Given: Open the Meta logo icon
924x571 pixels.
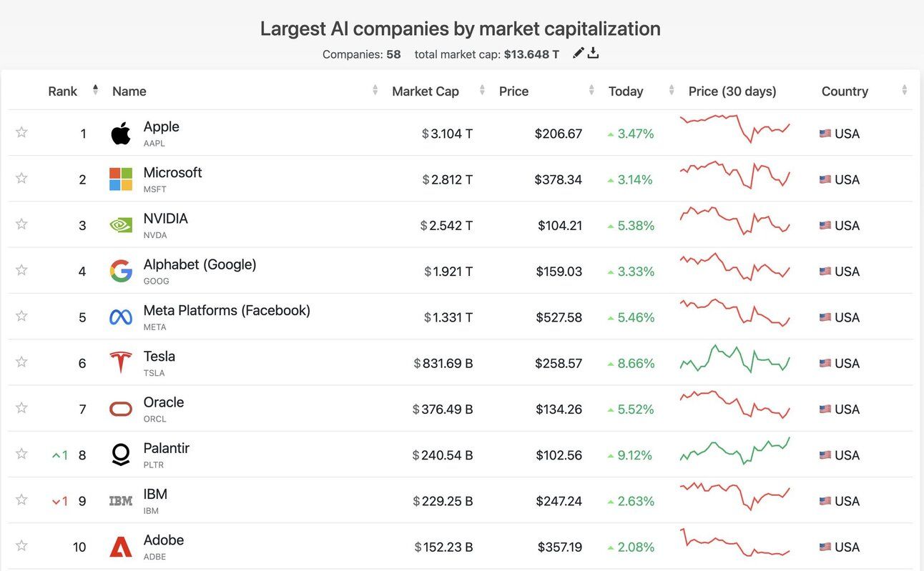Looking at the screenshot, I should coord(121,317).
